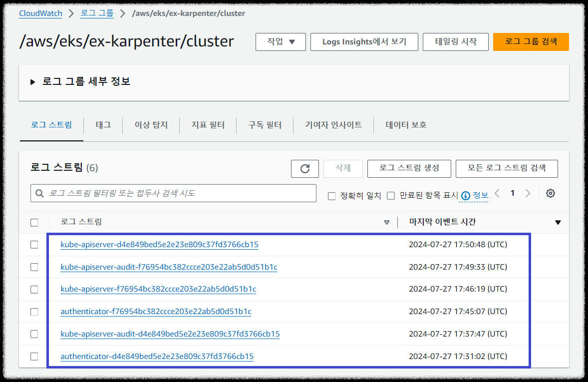Switch to 데이터 보호 tab
Viewport: 588px width, 382px height.
tap(406, 125)
